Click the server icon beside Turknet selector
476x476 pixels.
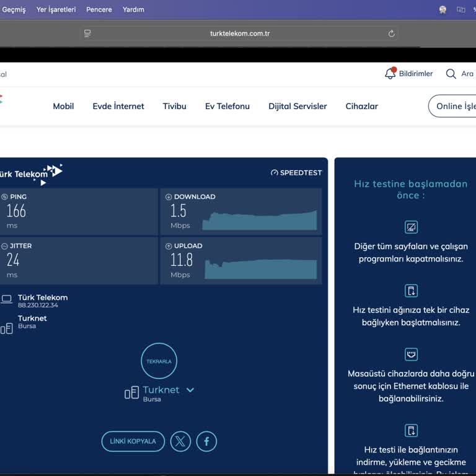[131, 393]
